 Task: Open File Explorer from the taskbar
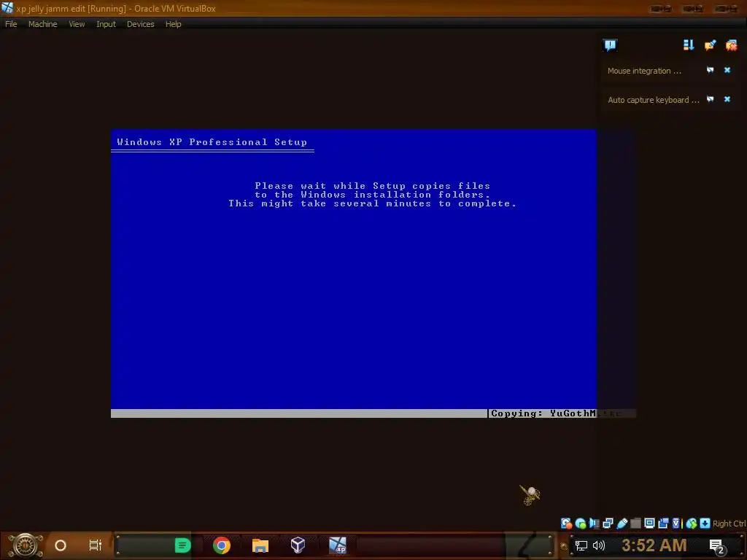pos(260,545)
